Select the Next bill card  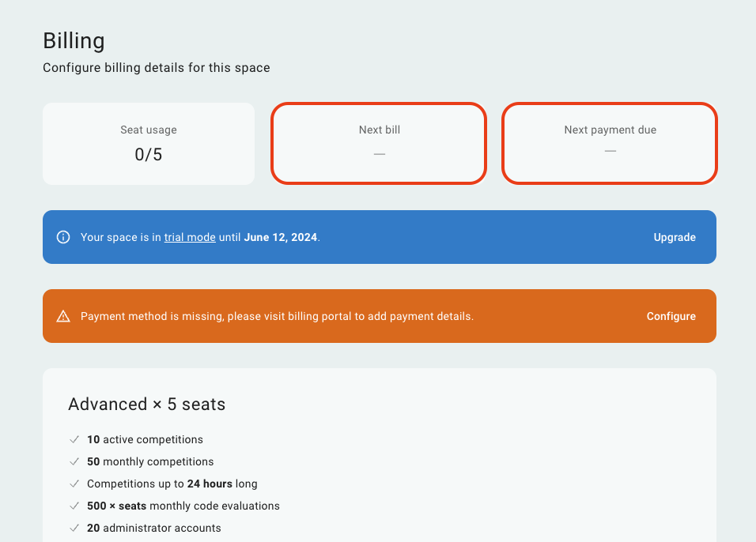pyautogui.click(x=379, y=144)
